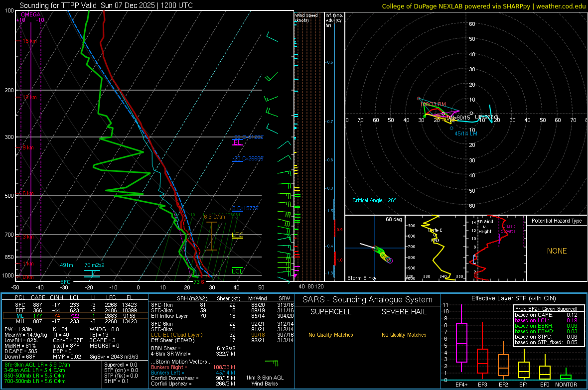The width and height of the screenshot is (588, 390).
Task: Select the SigSvr = 2043 m3/s3 value
Action: pos(114,357)
